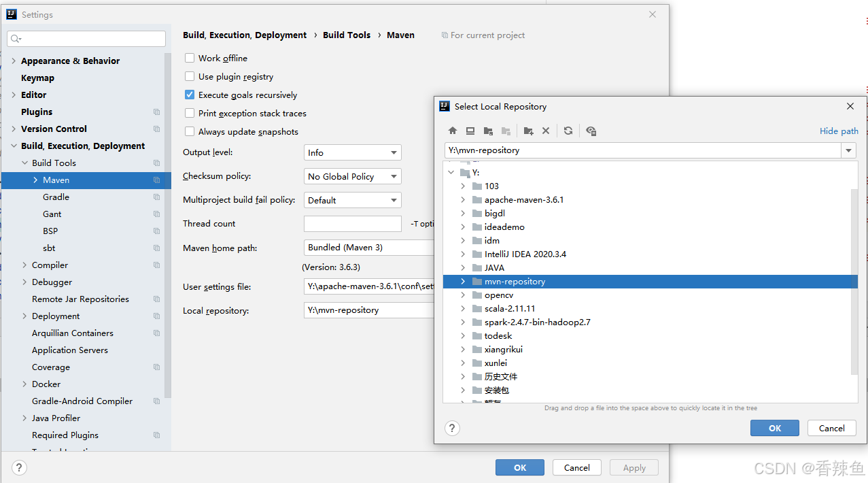Click project-level icon beside Gradle
868x483 pixels.
point(156,197)
